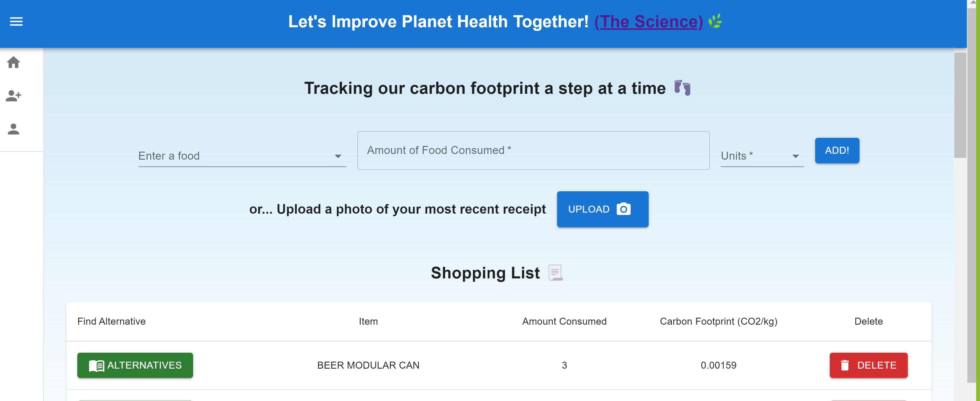Click the Carbon Footprint column header
The image size is (980, 401).
point(718,321)
